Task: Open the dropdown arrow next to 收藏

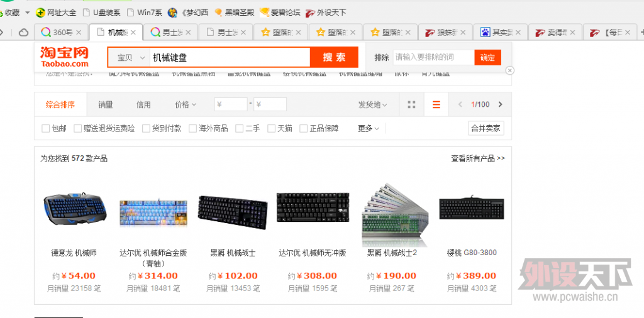Action: [28, 13]
